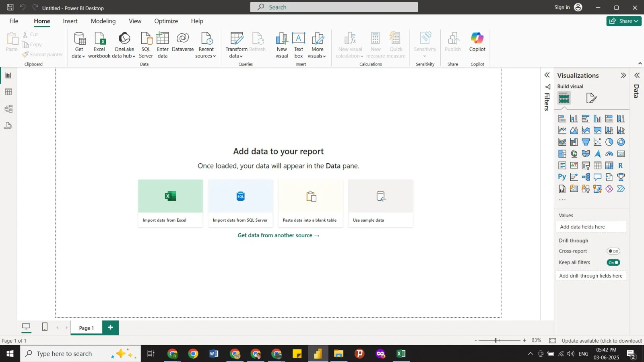This screenshot has width=644, height=362.
Task: Select the Page 1 tab
Action: coord(87,328)
